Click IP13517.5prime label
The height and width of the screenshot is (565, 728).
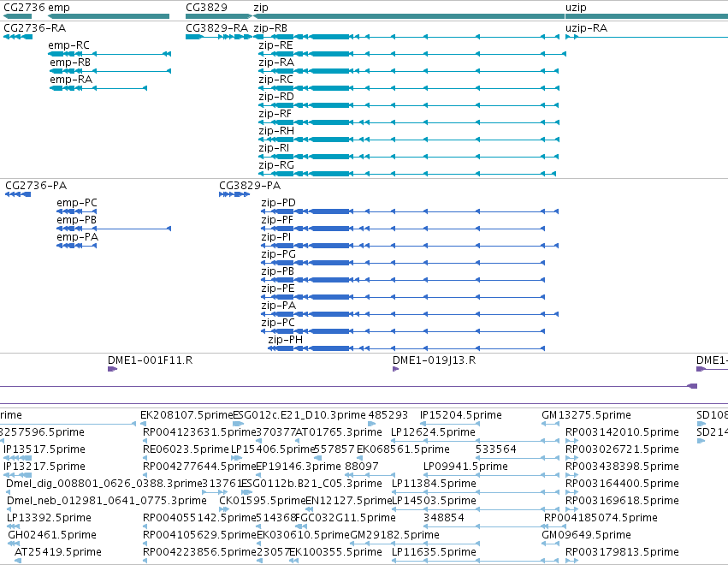(x=44, y=449)
